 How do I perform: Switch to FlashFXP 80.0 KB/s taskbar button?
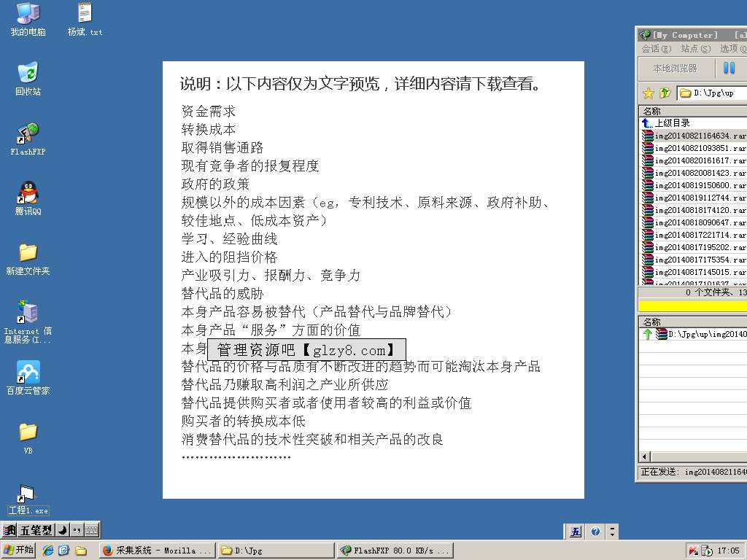click(x=395, y=551)
